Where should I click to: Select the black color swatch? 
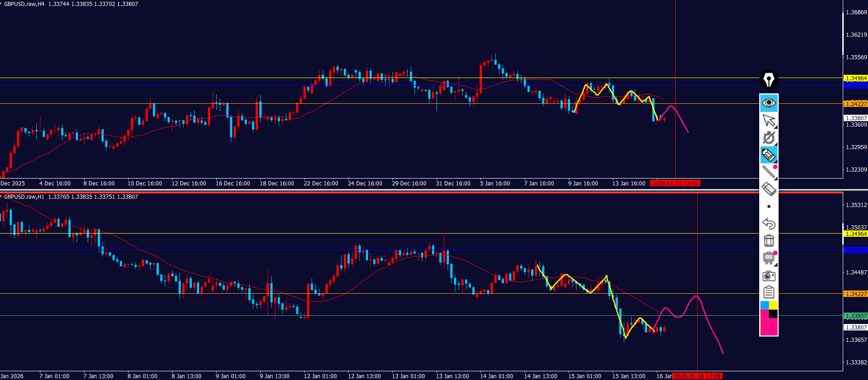point(773,314)
